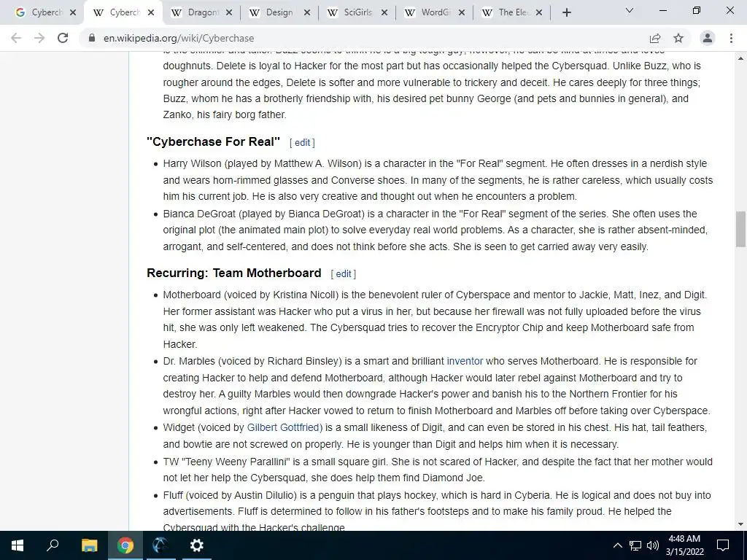
Task: Click "Fluff" at the penguin bullet's start
Action: tap(172, 495)
